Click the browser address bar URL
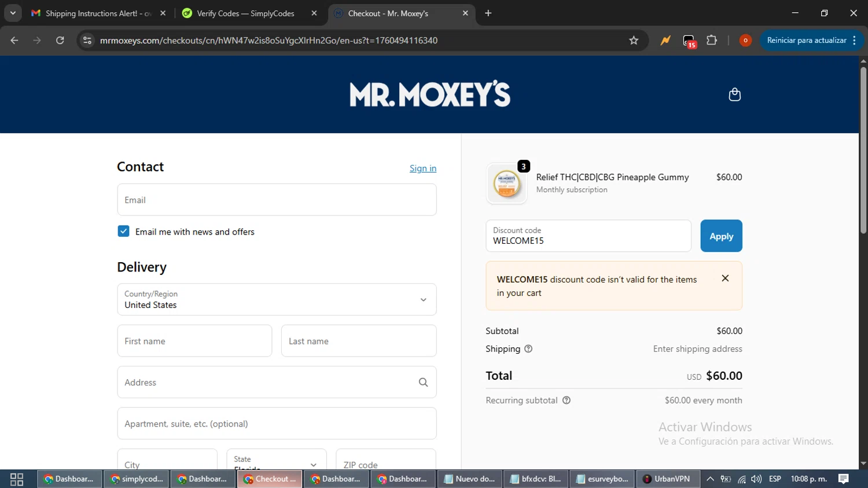The image size is (868, 488). (x=269, y=40)
